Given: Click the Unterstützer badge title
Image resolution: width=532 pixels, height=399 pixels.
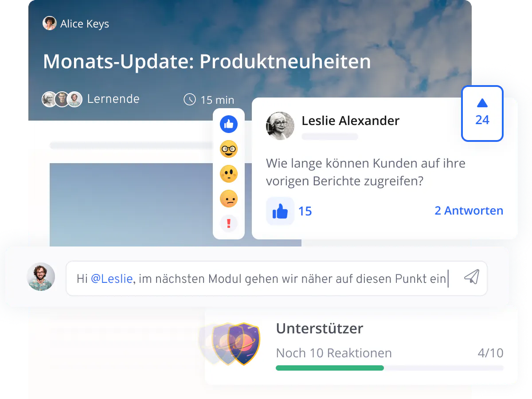Looking at the screenshot, I should (x=320, y=329).
